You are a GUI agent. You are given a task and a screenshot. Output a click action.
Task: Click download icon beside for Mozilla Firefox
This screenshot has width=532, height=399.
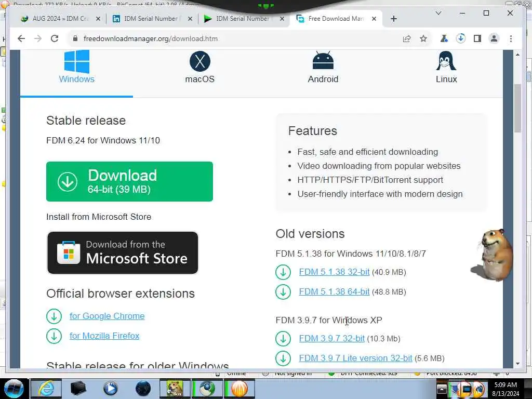coord(54,336)
